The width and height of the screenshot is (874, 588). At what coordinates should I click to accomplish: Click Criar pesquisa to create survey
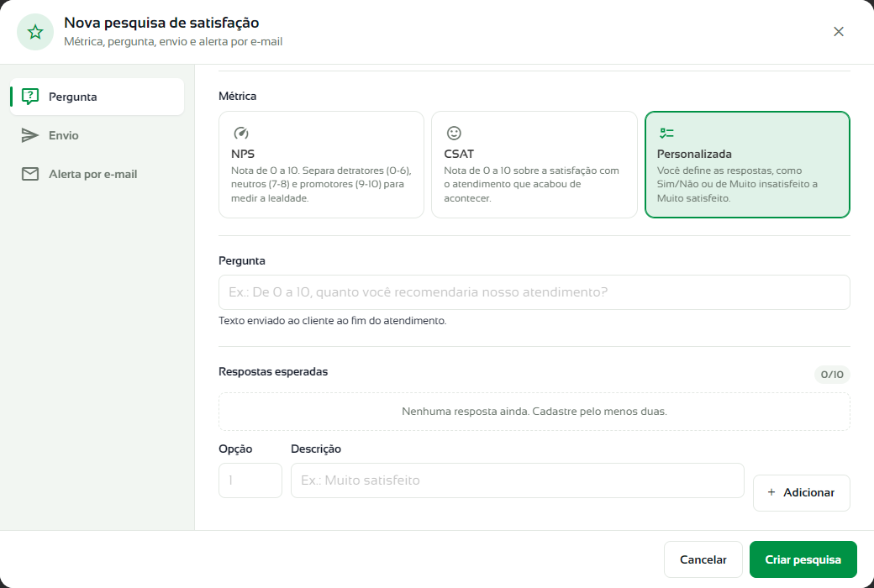click(x=803, y=559)
